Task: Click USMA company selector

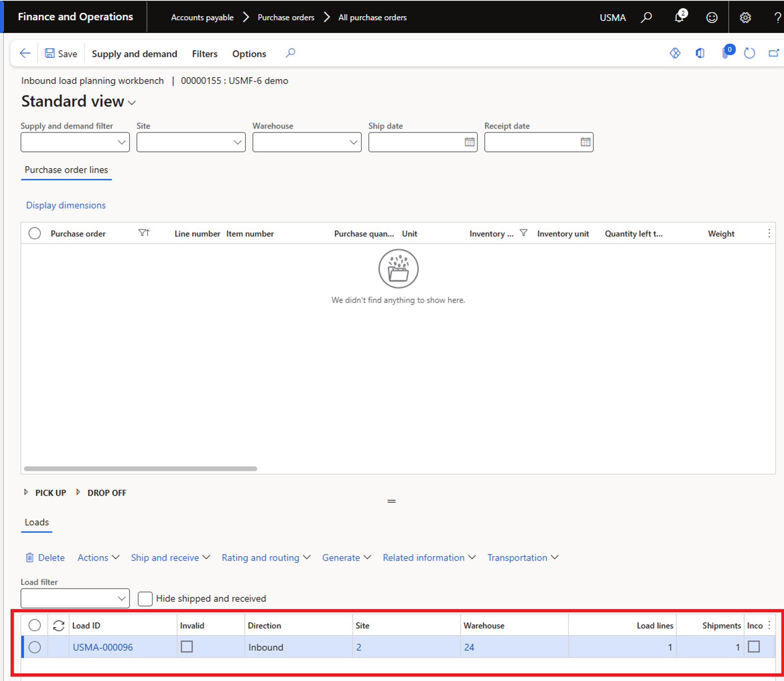Action: pyautogui.click(x=612, y=17)
